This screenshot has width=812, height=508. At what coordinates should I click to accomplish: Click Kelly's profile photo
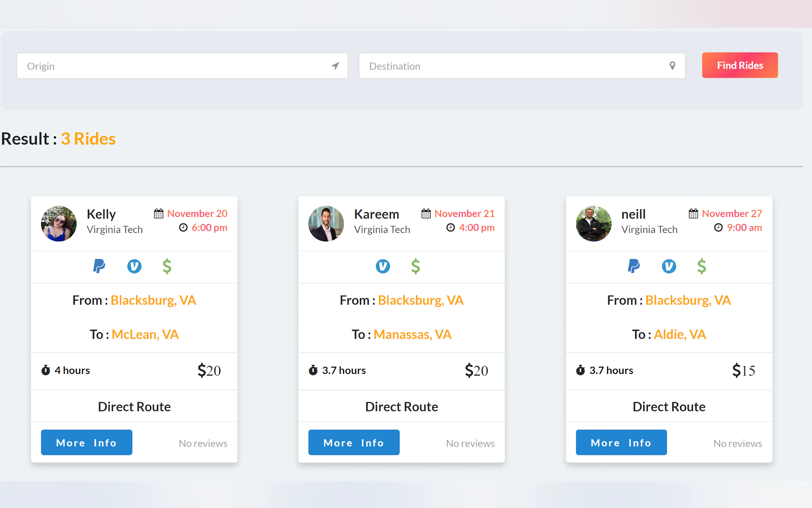[59, 223]
